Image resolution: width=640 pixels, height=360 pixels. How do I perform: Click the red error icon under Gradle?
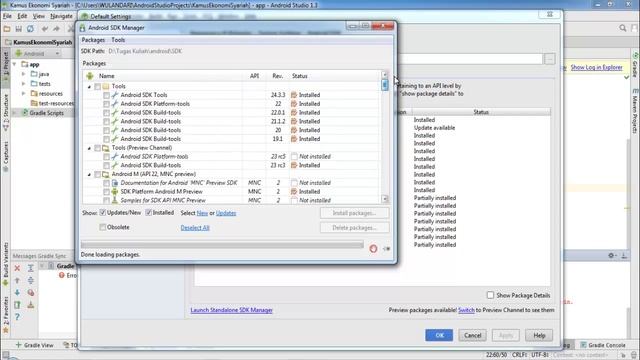coord(62,276)
